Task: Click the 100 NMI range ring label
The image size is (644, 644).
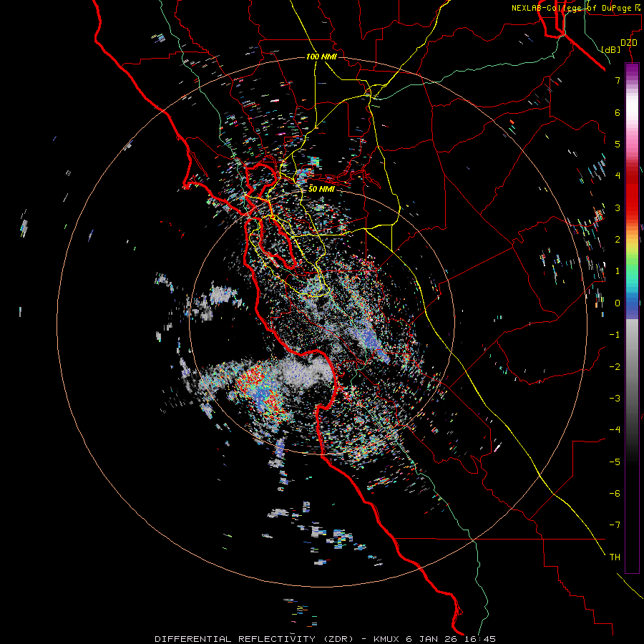Action: (321, 57)
